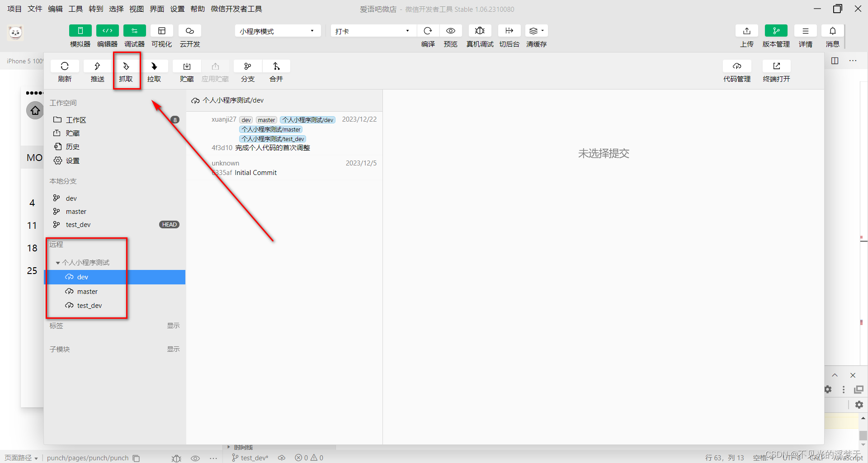Click the split editor layout icon

835,61
